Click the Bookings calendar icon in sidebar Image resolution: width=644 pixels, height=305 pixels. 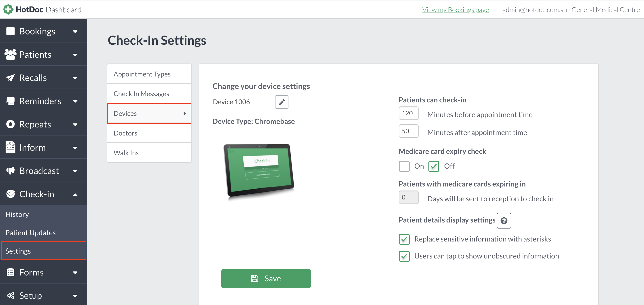pos(11,31)
